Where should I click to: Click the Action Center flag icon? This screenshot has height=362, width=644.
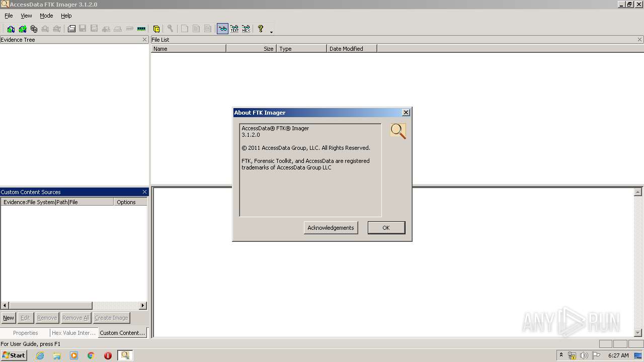tap(596, 355)
